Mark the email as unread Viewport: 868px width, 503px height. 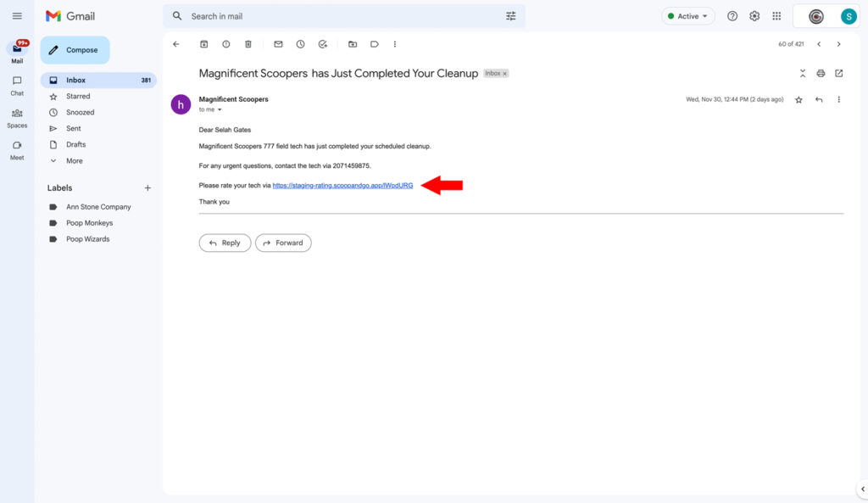click(x=278, y=44)
